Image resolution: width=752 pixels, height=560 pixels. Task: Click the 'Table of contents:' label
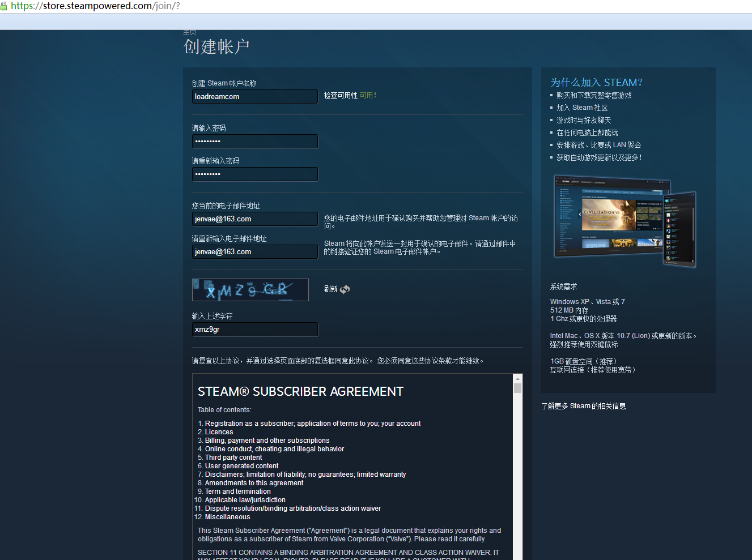click(x=224, y=410)
